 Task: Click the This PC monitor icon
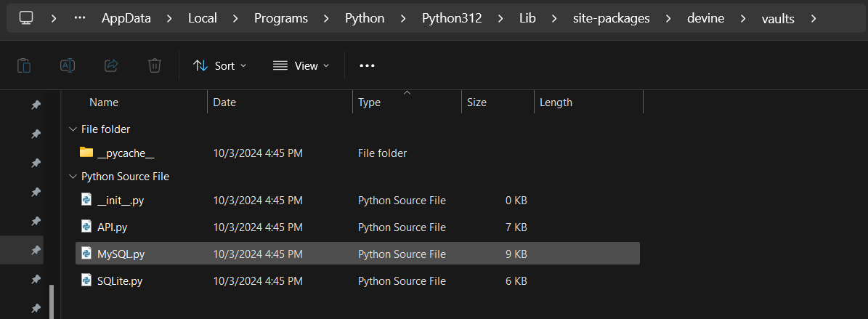click(x=26, y=18)
